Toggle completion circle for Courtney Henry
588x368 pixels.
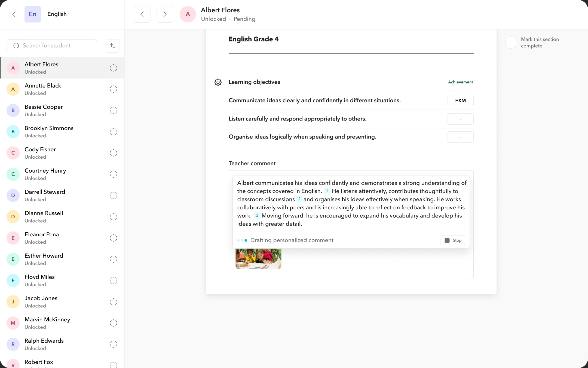(x=114, y=174)
